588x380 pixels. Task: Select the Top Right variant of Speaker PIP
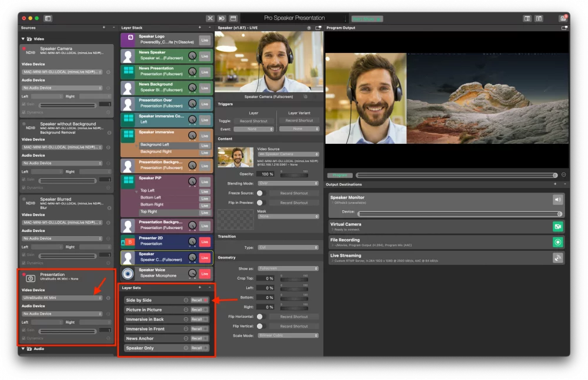[x=149, y=212]
